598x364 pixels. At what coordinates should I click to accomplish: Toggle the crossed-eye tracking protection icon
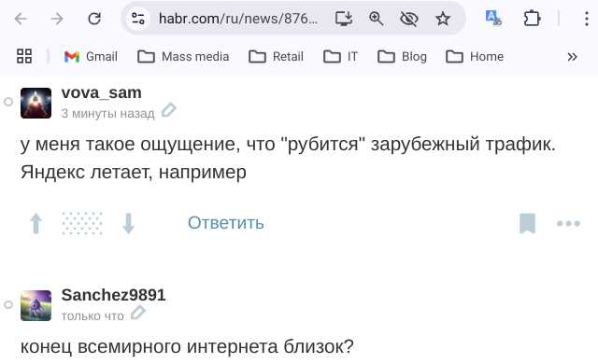click(x=409, y=19)
